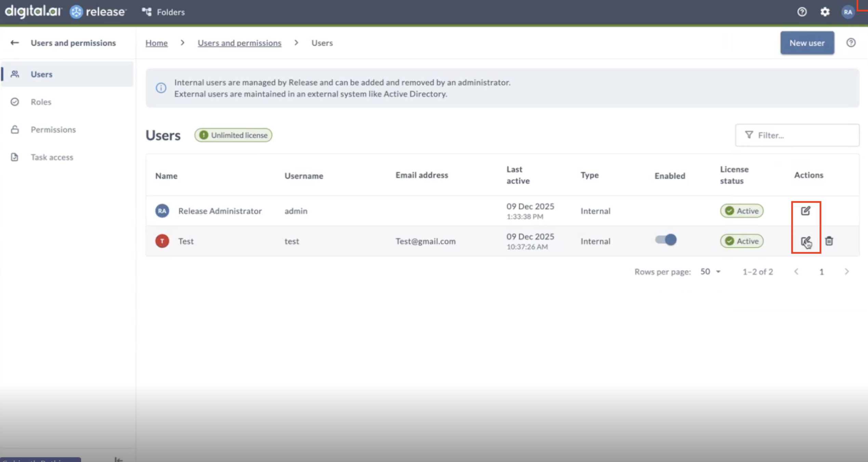Go to previous page arrow

(x=796, y=272)
